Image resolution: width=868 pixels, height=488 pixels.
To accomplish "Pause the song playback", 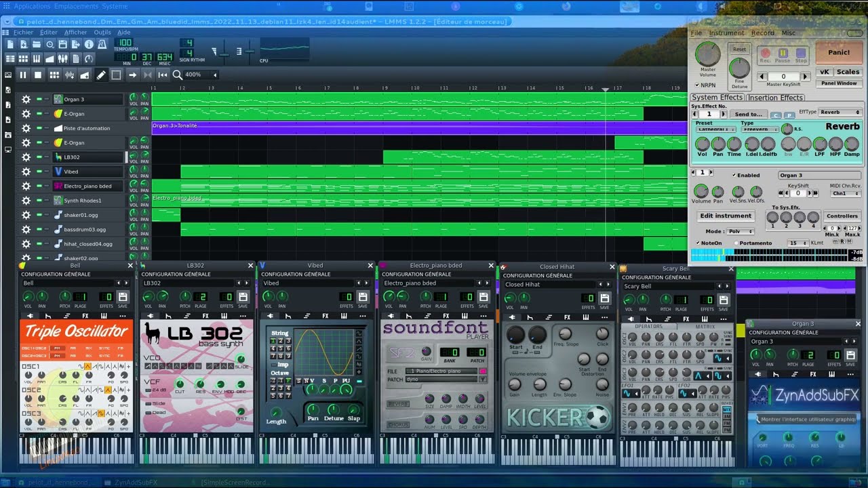I will [x=23, y=75].
